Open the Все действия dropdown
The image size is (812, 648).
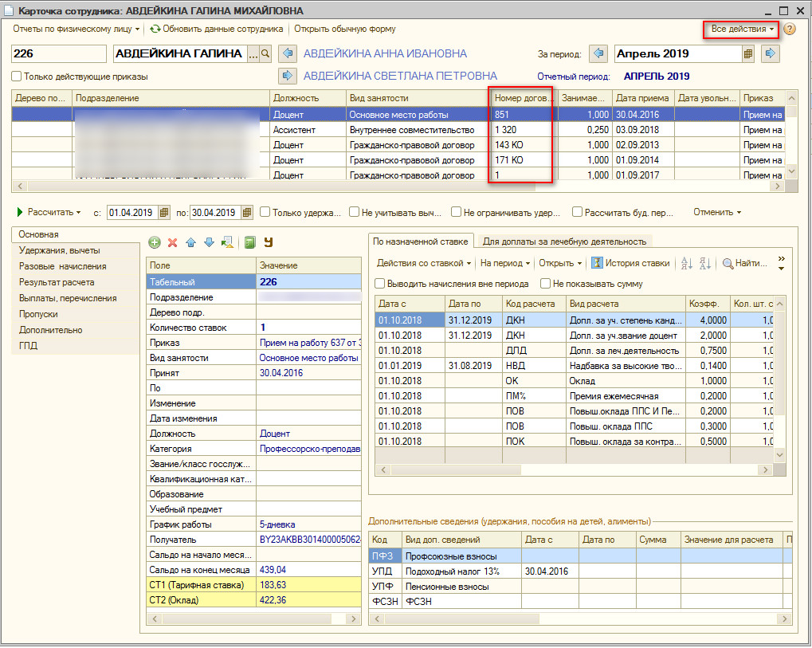[x=742, y=29]
